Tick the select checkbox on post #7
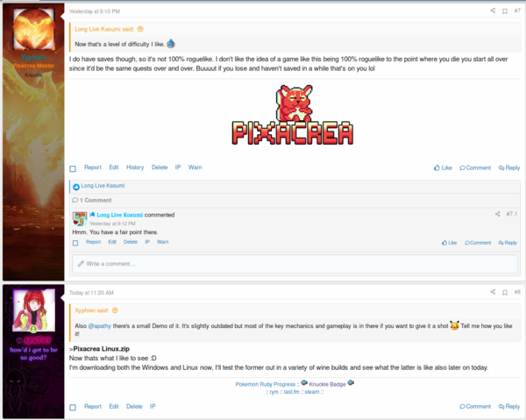Screen dimensions: 526x420 coord(73,168)
